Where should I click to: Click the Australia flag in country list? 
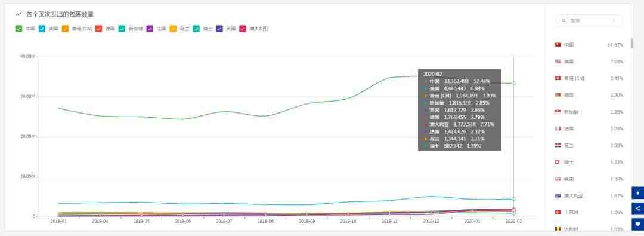pyautogui.click(x=558, y=195)
